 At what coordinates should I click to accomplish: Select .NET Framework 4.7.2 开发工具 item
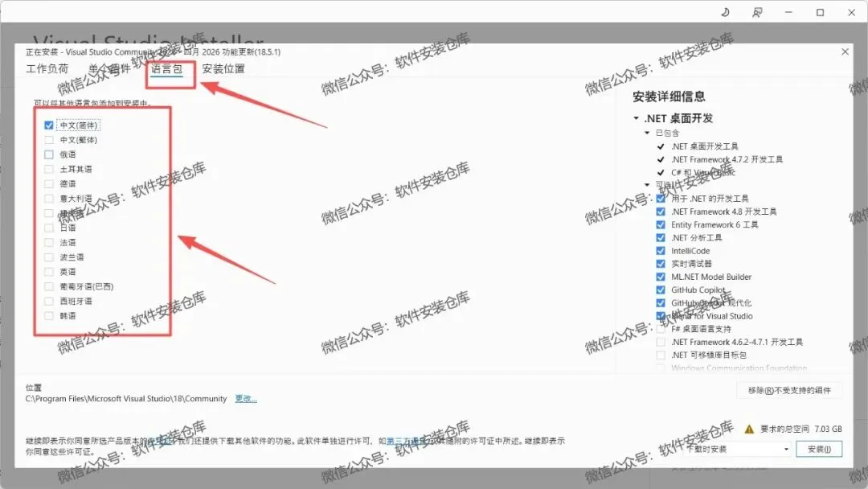click(727, 159)
